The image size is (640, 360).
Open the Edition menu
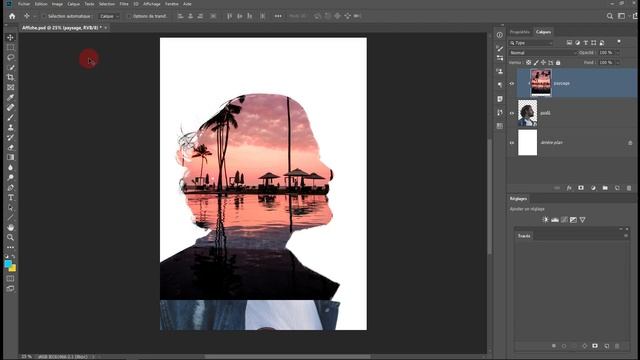point(41,4)
